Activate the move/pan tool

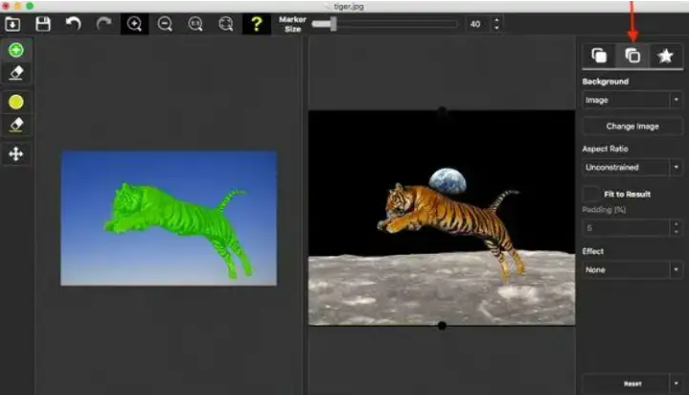pos(16,154)
